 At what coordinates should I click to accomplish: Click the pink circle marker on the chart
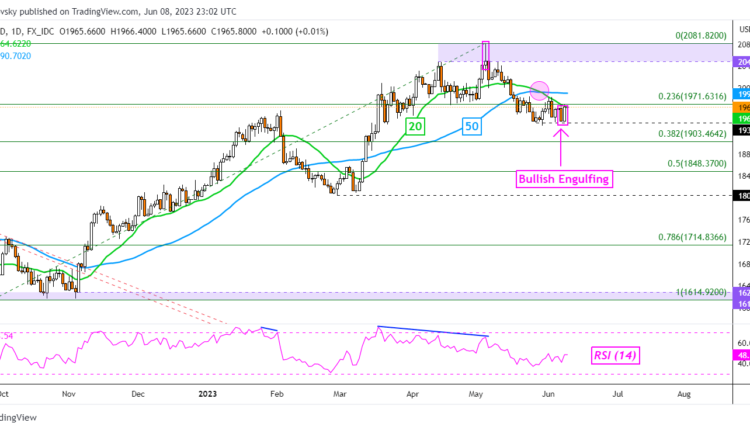click(539, 90)
